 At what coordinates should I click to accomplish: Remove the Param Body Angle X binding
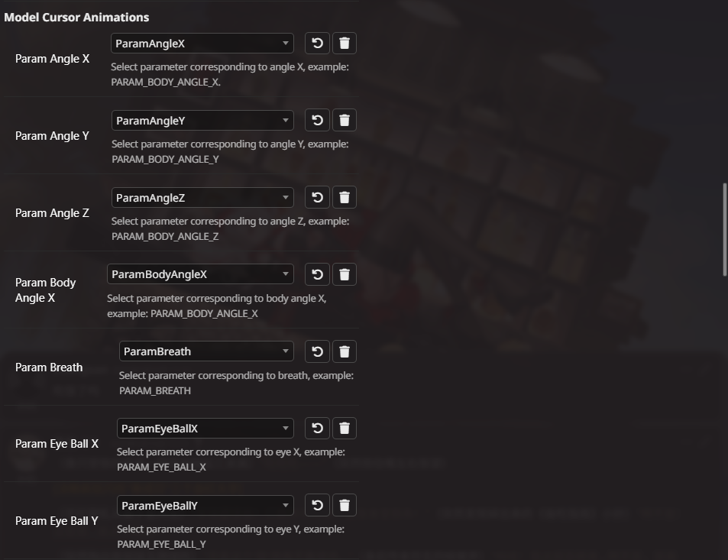click(345, 274)
